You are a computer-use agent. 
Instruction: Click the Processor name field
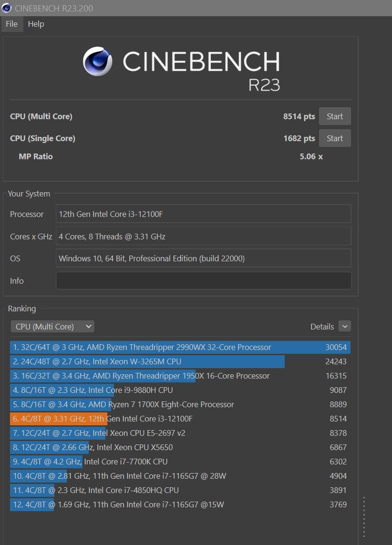point(203,214)
